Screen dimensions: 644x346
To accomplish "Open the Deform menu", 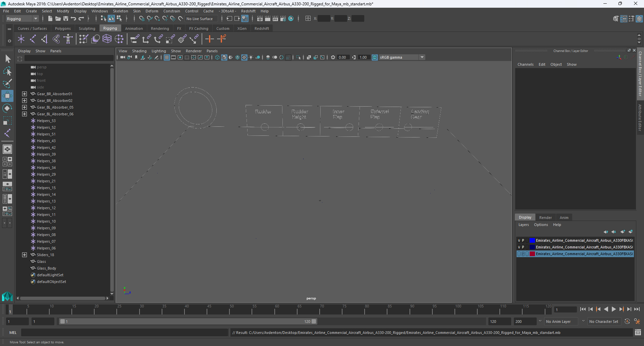I will (x=152, y=11).
